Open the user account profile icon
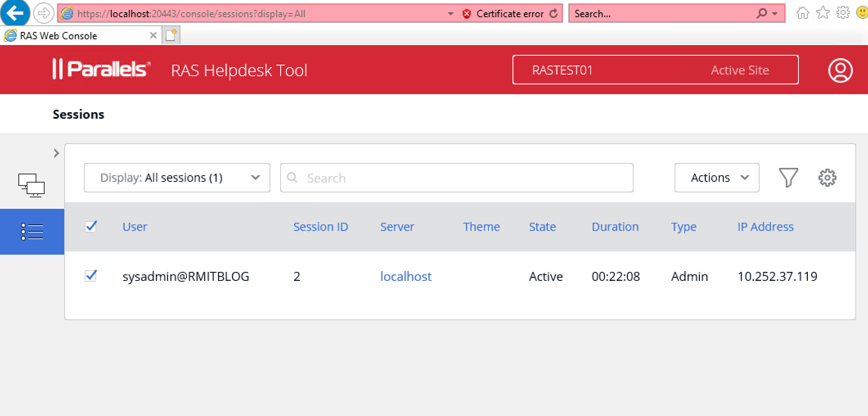The width and height of the screenshot is (868, 416). click(840, 70)
